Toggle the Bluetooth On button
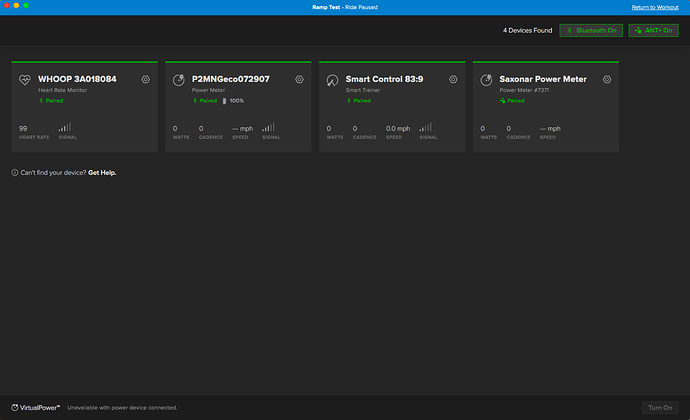The height and width of the screenshot is (420, 690). [591, 30]
